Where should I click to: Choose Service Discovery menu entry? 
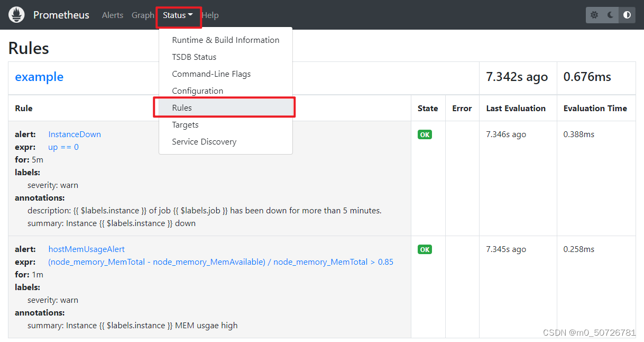[x=226, y=142]
